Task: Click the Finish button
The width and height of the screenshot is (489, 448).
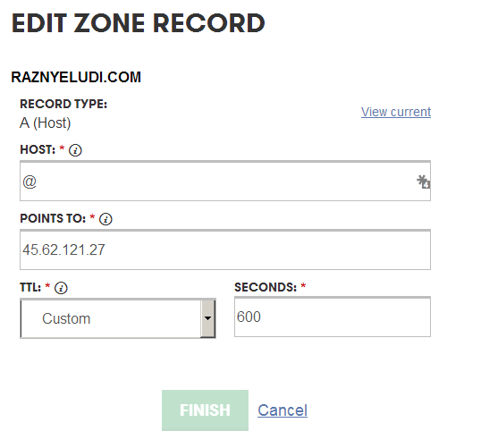Action: pyautogui.click(x=206, y=410)
